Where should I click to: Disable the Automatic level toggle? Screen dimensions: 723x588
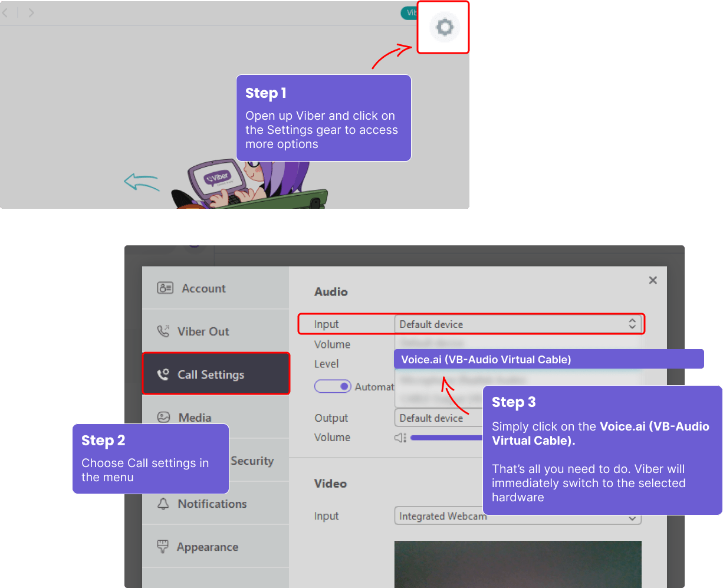click(x=333, y=386)
